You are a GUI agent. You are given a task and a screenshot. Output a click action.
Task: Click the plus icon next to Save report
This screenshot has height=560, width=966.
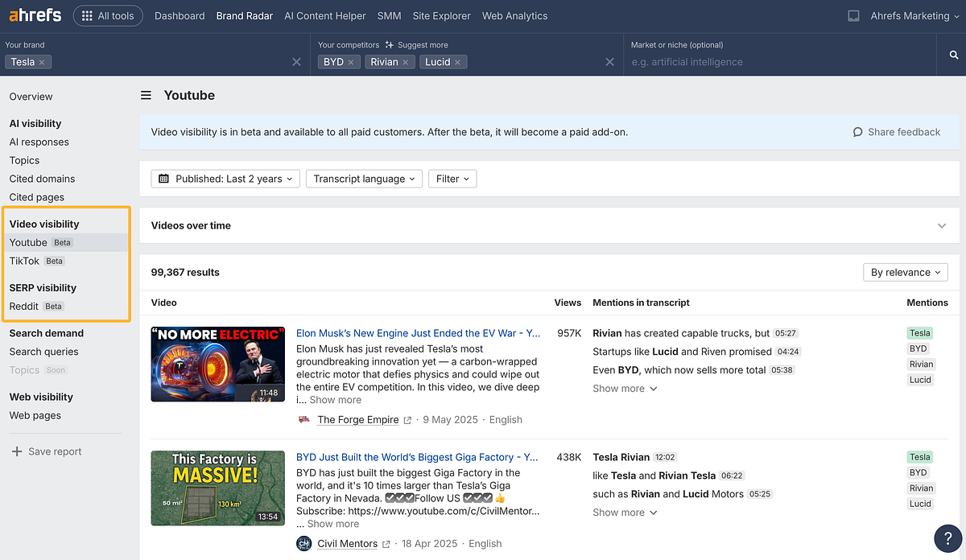click(18, 451)
